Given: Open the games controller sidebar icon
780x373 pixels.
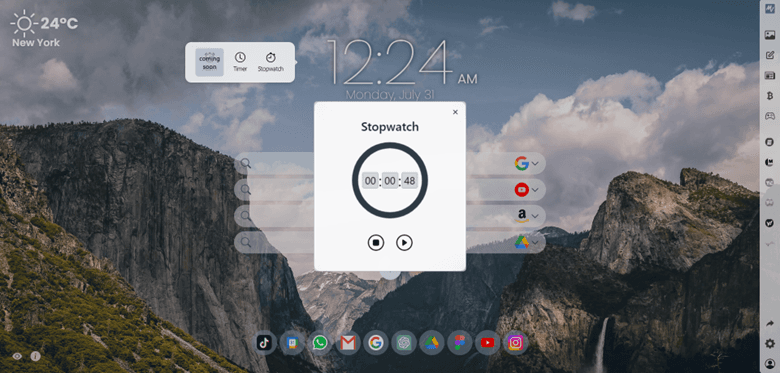Looking at the screenshot, I should click(x=770, y=116).
